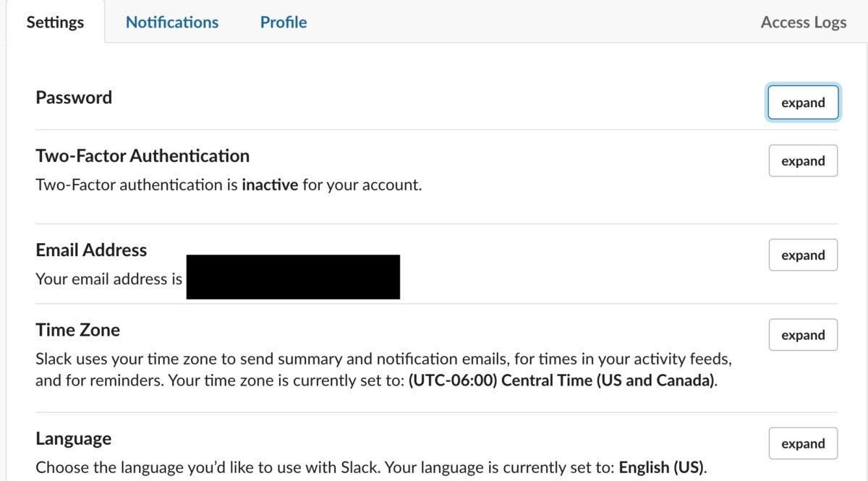Click the Email Address heading
Image resolution: width=868 pixels, height=481 pixels.
91,250
